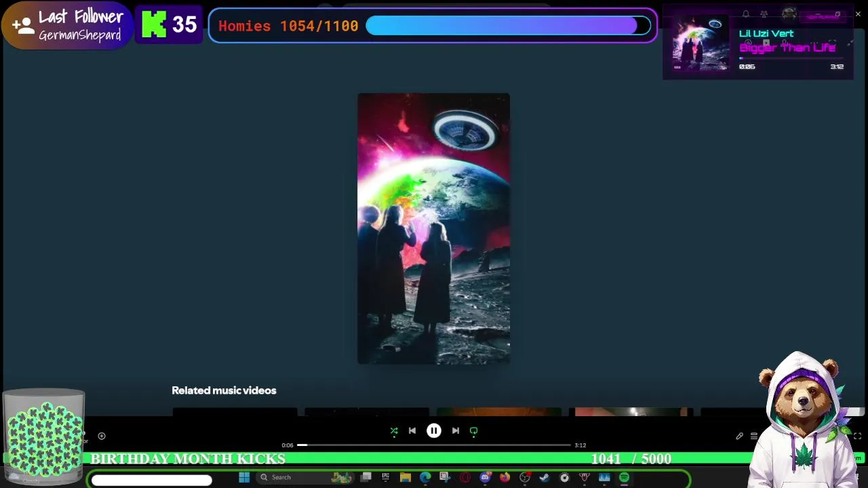Open Opera browser from the taskbar
868x488 pixels.
(465, 477)
